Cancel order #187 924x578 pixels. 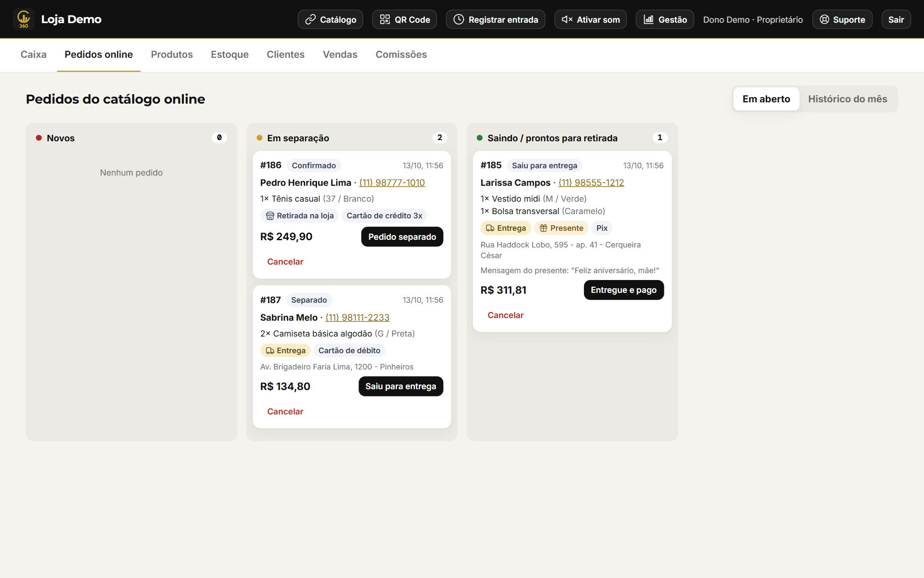click(285, 411)
